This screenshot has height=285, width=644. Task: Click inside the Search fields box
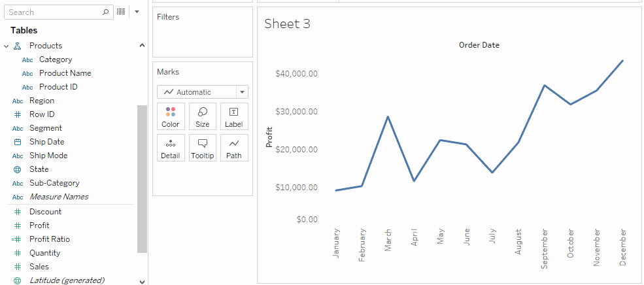pyautogui.click(x=52, y=12)
